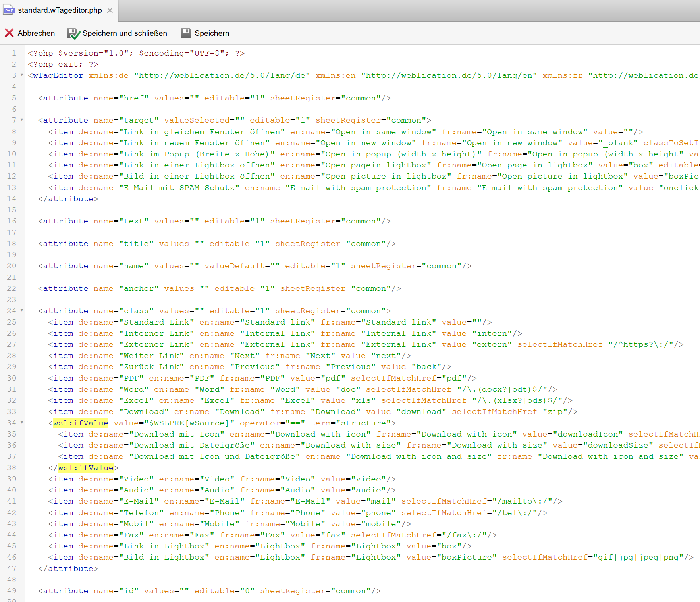Close the standard.wTageditor.php tab

click(x=110, y=10)
